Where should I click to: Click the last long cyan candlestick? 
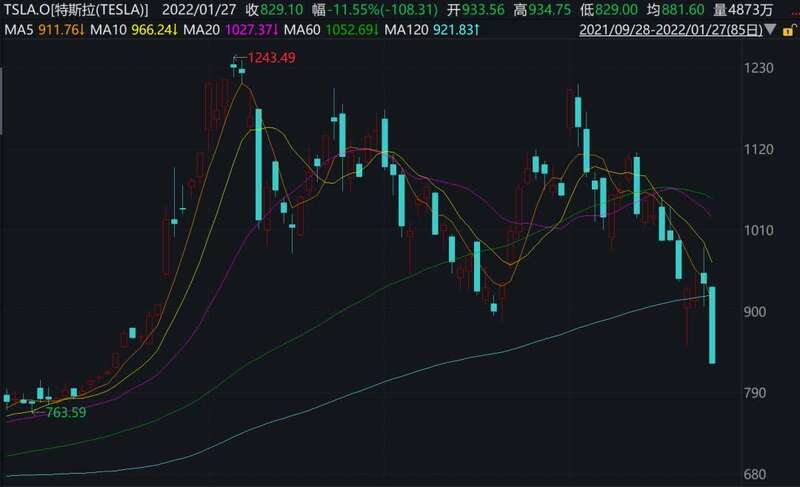click(x=712, y=325)
